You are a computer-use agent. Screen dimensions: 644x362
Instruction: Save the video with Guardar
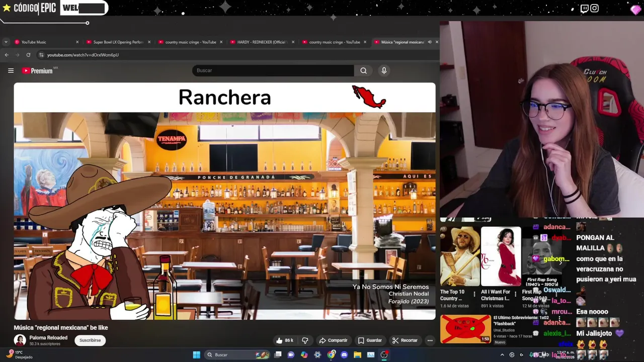(x=370, y=340)
